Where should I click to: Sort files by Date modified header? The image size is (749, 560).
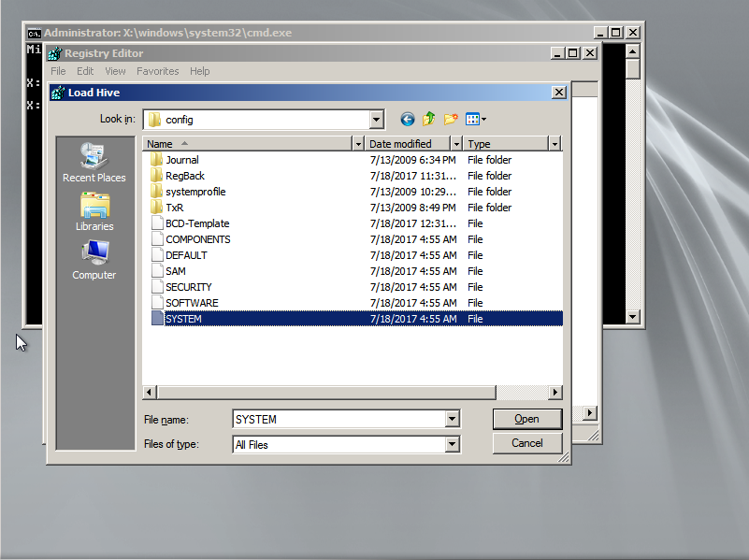click(408, 144)
